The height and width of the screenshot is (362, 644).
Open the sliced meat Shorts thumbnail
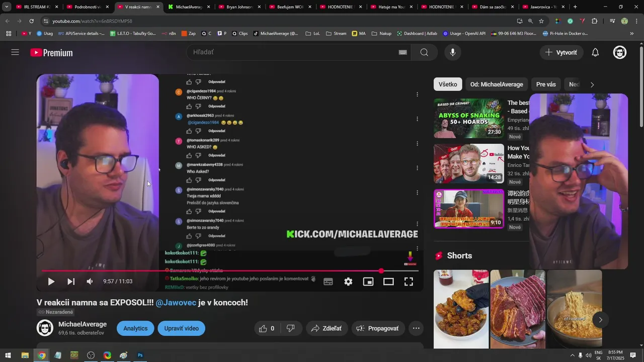tap(518, 309)
